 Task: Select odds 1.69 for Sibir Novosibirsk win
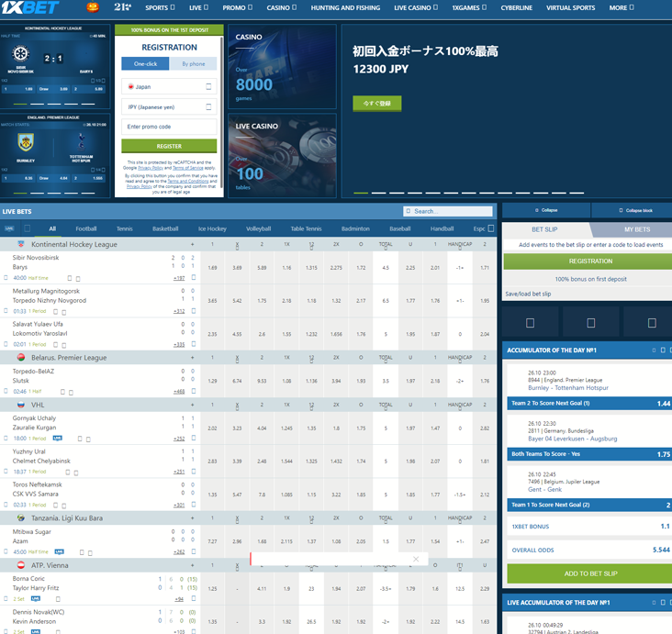point(212,268)
